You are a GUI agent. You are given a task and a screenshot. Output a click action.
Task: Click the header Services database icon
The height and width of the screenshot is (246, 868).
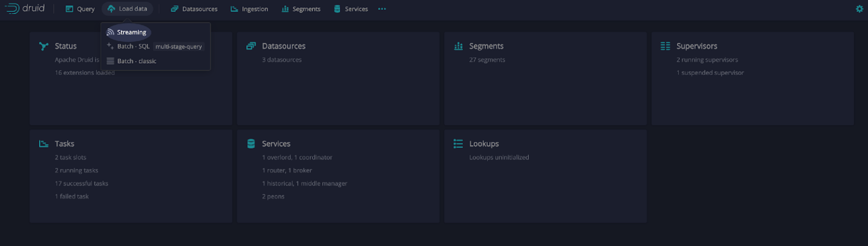point(337,9)
